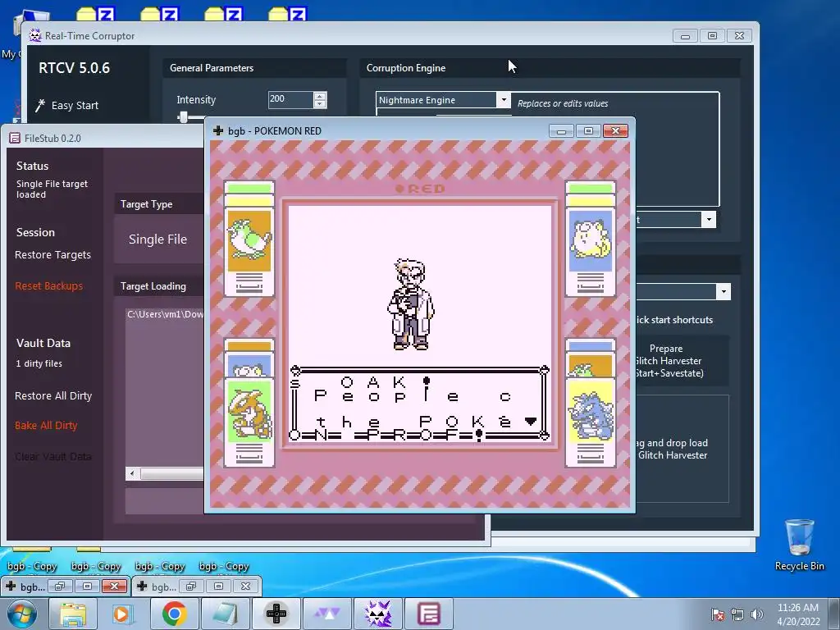This screenshot has width=840, height=630.
Task: Click the General Parameters section header
Action: [212, 68]
